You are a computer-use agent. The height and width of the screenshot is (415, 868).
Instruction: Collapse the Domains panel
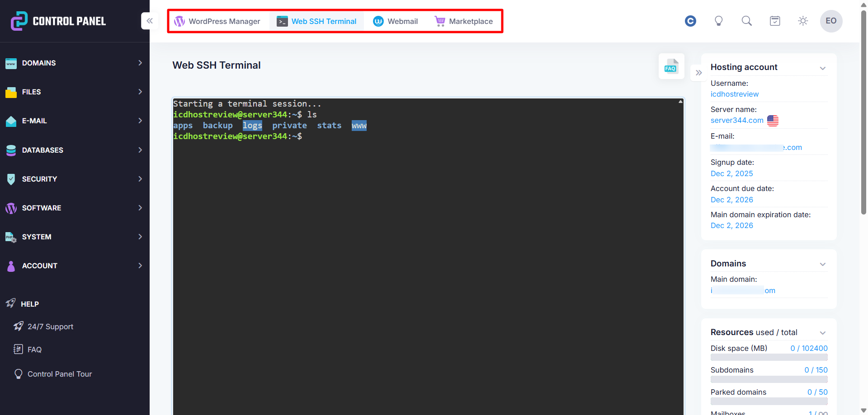(x=823, y=264)
